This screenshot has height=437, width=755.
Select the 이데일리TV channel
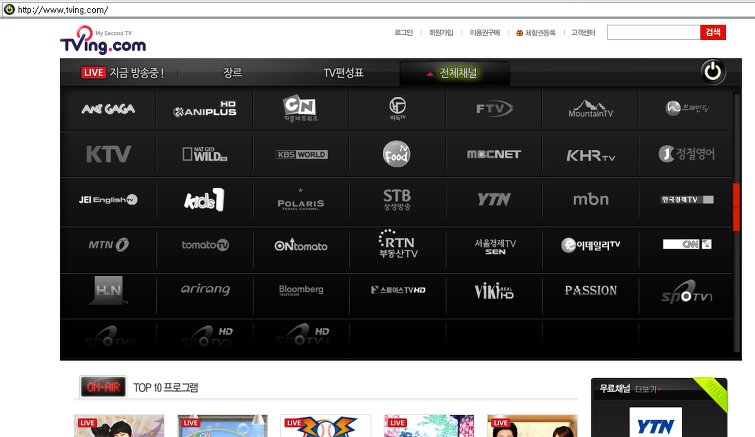coord(590,245)
